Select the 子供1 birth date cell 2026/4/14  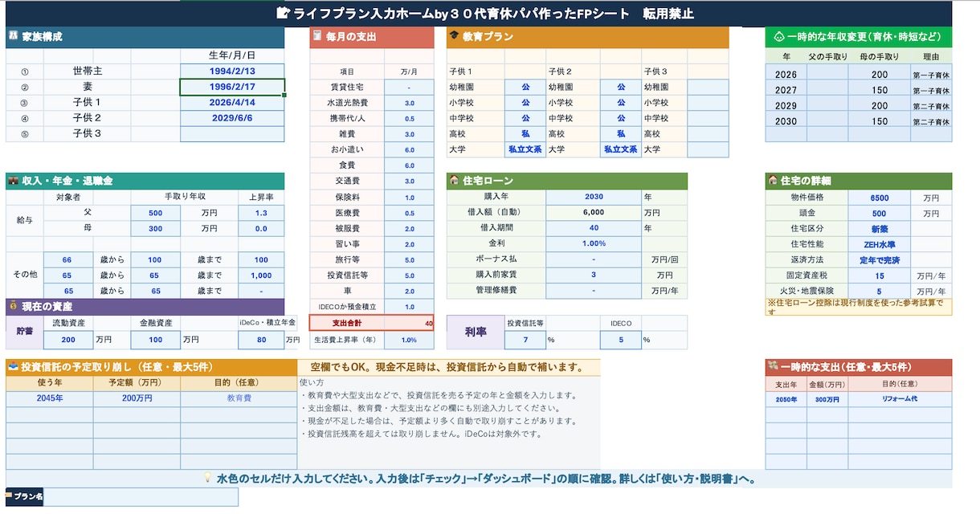(231, 103)
